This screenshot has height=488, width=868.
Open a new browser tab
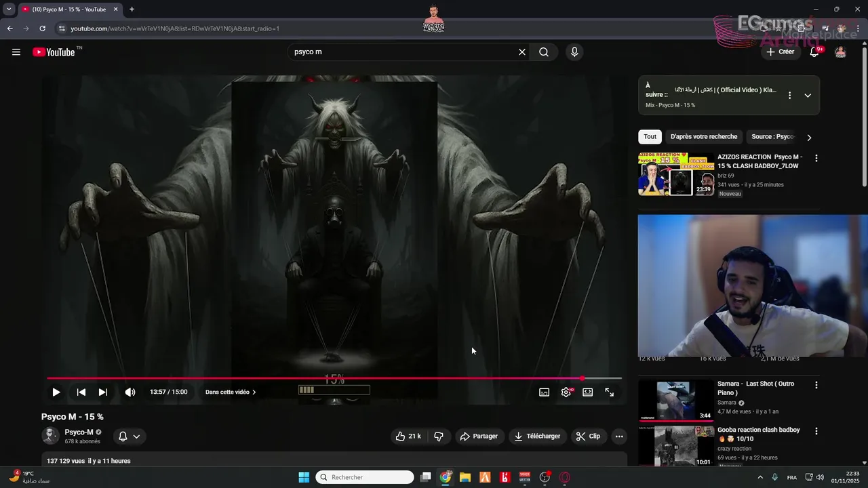pos(132,9)
